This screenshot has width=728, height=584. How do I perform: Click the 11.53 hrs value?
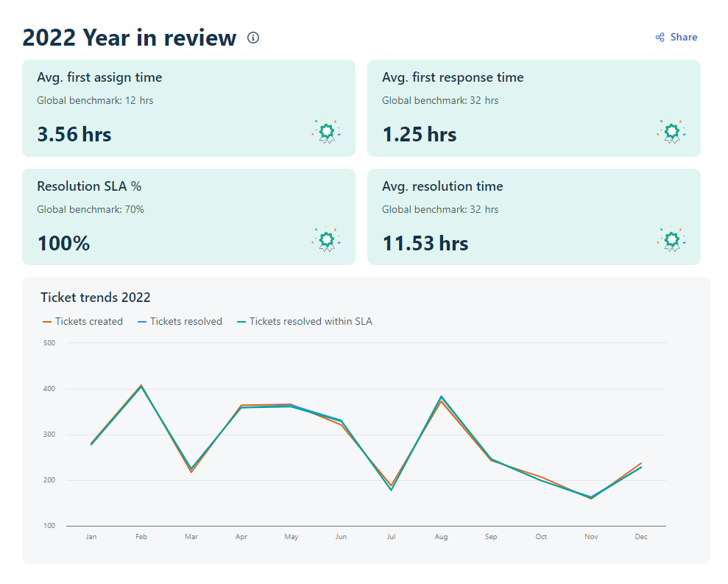[x=425, y=244]
